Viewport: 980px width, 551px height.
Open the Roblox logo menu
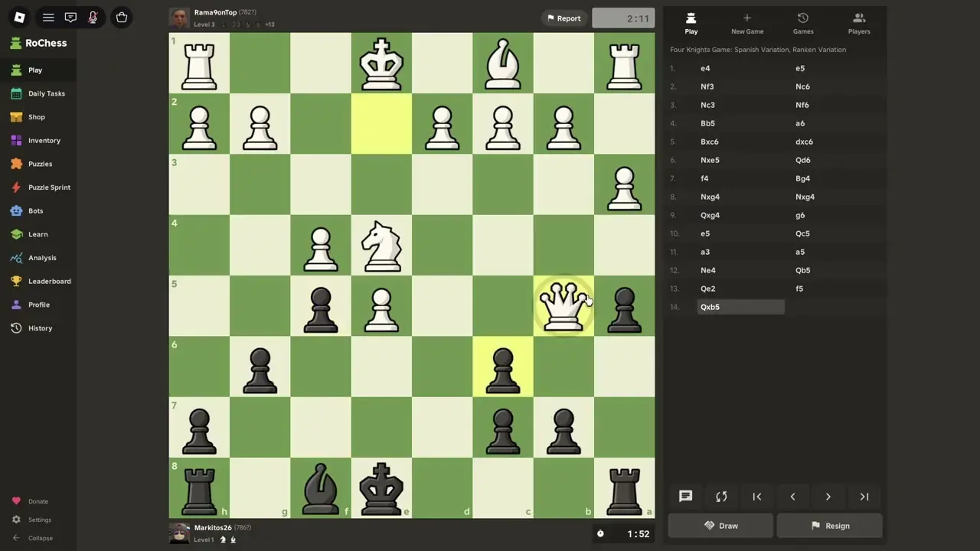20,17
